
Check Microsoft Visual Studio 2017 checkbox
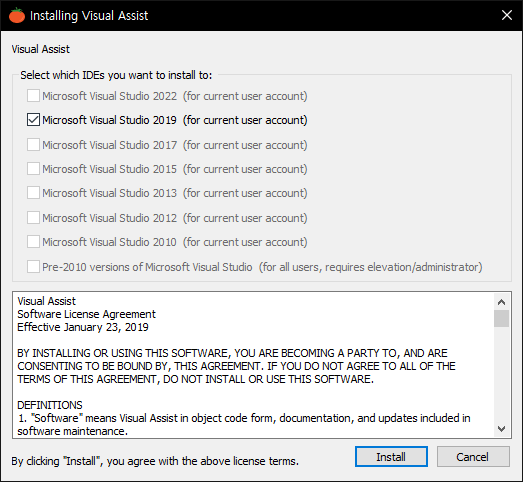pyautogui.click(x=33, y=145)
